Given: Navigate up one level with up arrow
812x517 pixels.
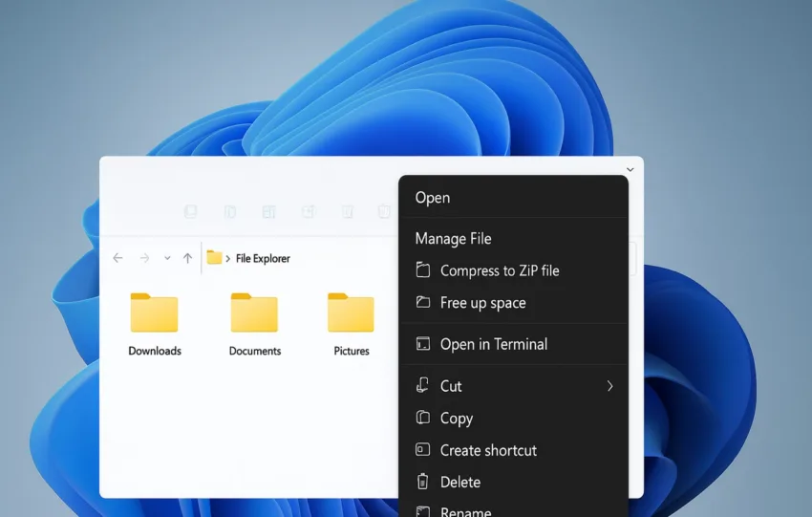Looking at the screenshot, I should (187, 258).
